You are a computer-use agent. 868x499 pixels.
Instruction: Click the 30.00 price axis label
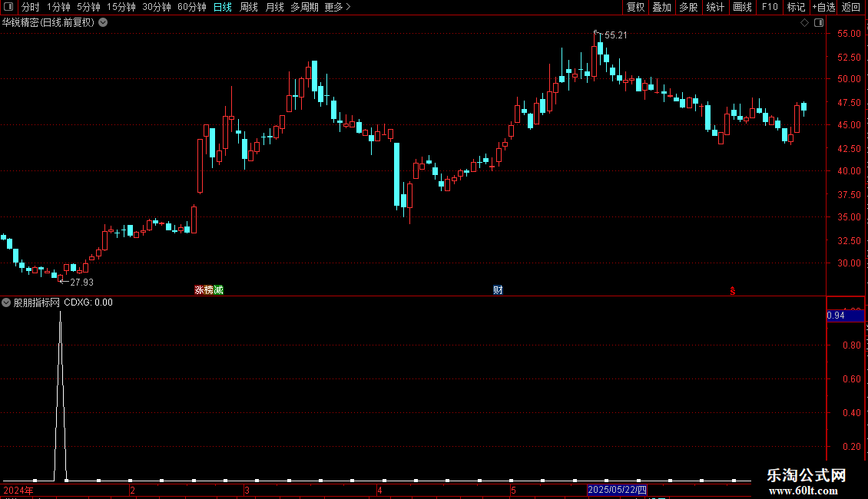[849, 263]
